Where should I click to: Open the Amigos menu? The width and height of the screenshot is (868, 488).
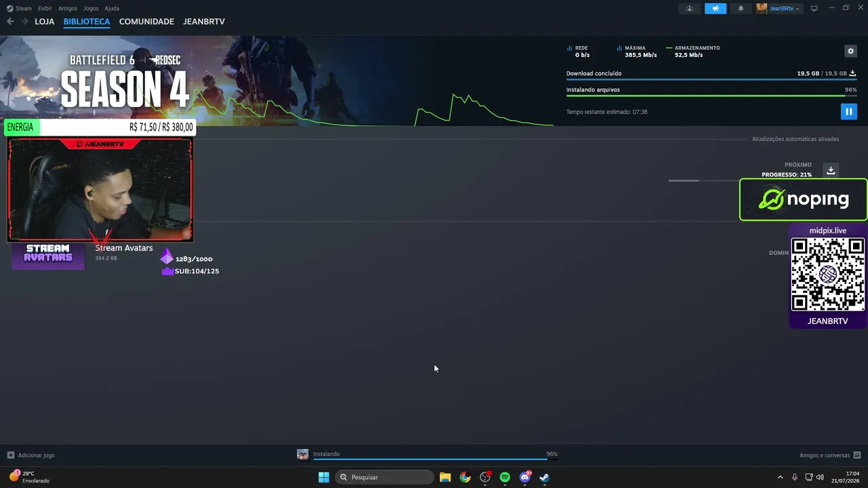click(68, 8)
